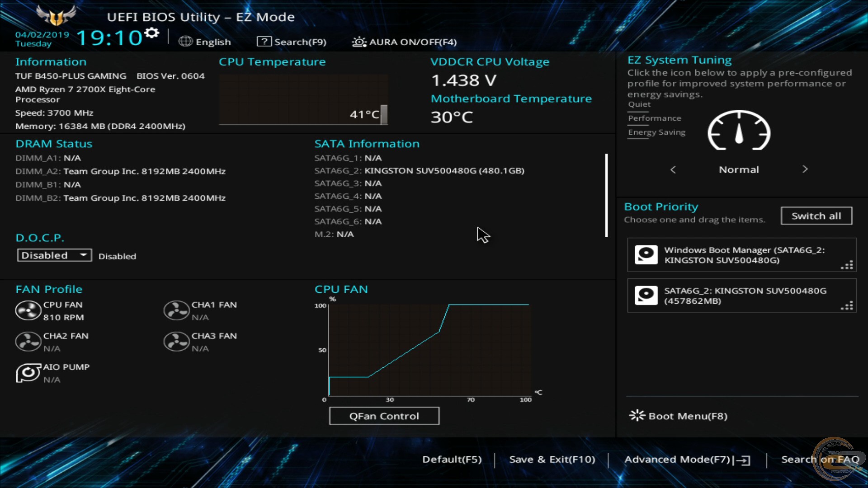Open the D.O.C.P. Disabled dropdown
Screen dimensions: 868x488
pyautogui.click(x=54, y=255)
